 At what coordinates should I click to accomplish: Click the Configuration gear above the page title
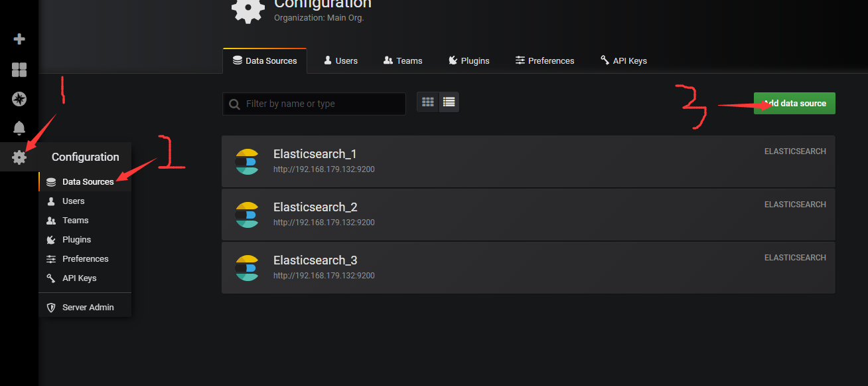(248, 10)
